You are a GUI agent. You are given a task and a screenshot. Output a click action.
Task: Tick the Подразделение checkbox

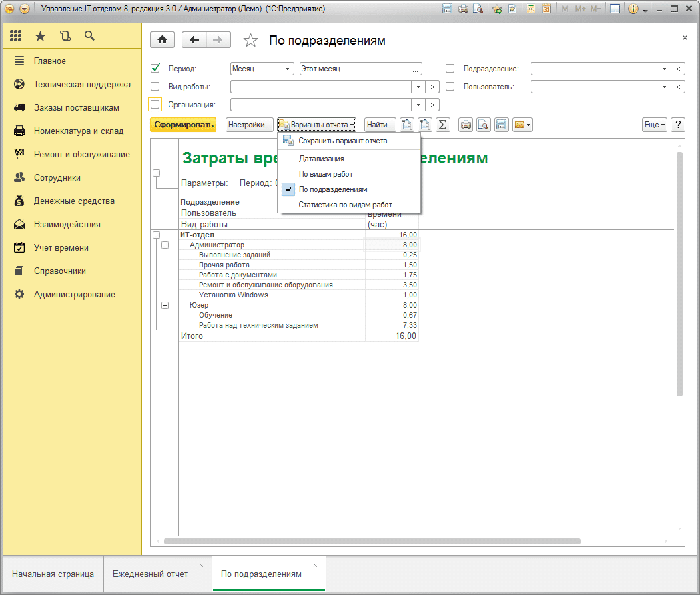pyautogui.click(x=450, y=69)
